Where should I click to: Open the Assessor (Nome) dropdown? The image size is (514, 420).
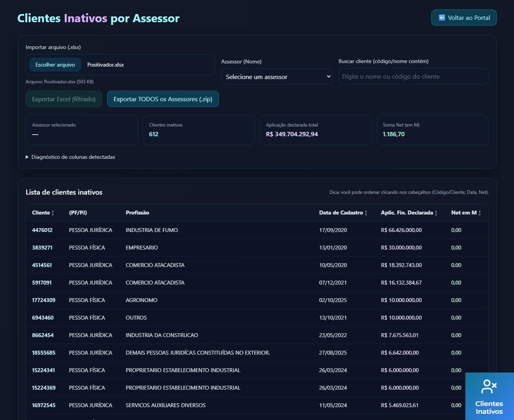click(x=276, y=77)
